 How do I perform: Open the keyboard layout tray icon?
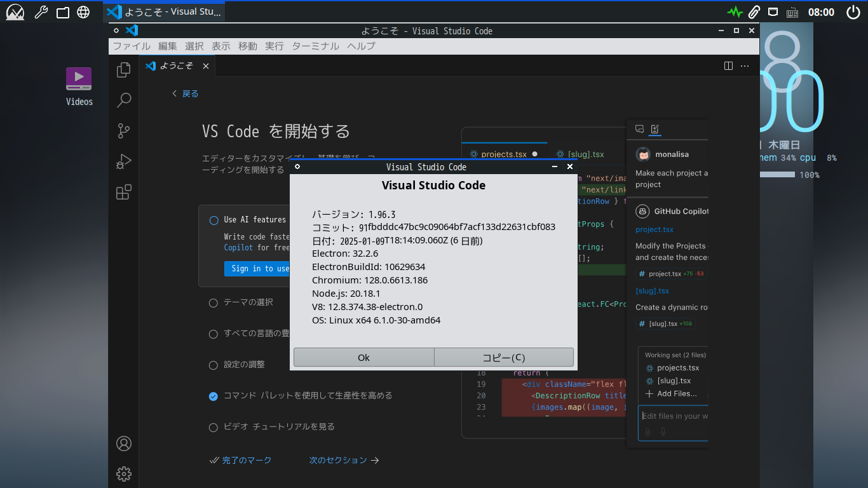click(792, 12)
